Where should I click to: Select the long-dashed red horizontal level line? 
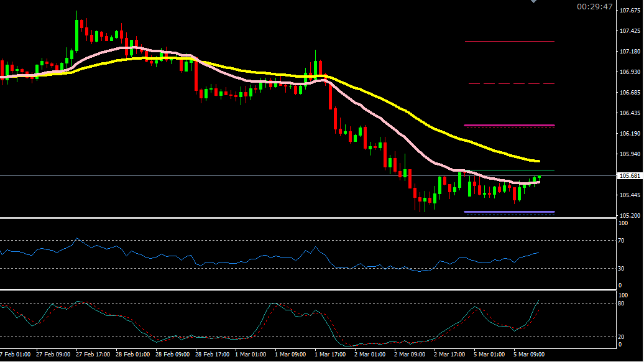tap(512, 84)
